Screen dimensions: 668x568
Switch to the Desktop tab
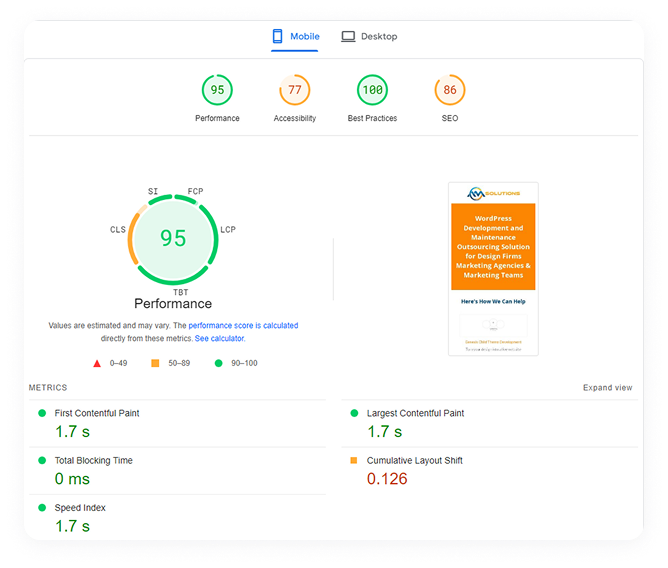[x=369, y=37]
